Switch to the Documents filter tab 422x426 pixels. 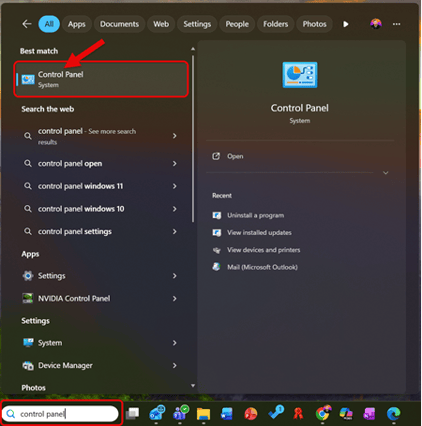pos(119,24)
